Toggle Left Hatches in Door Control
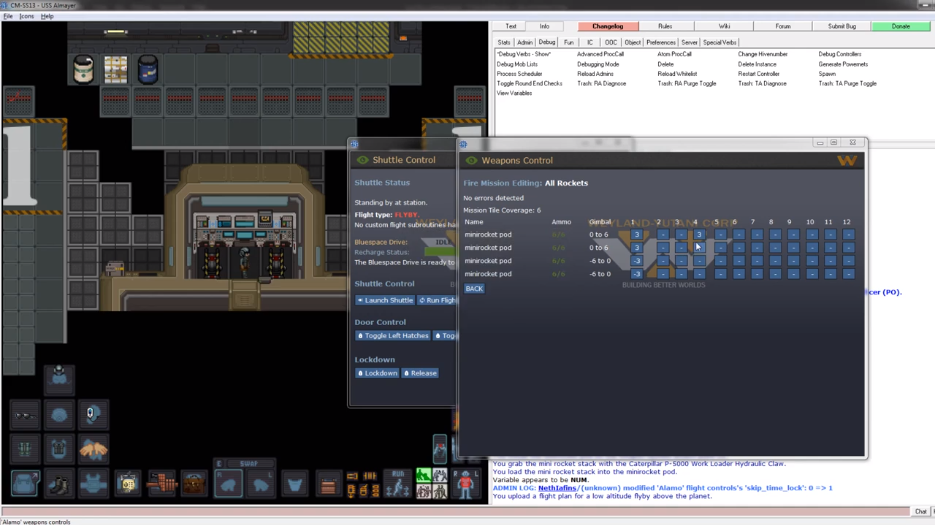 point(392,336)
